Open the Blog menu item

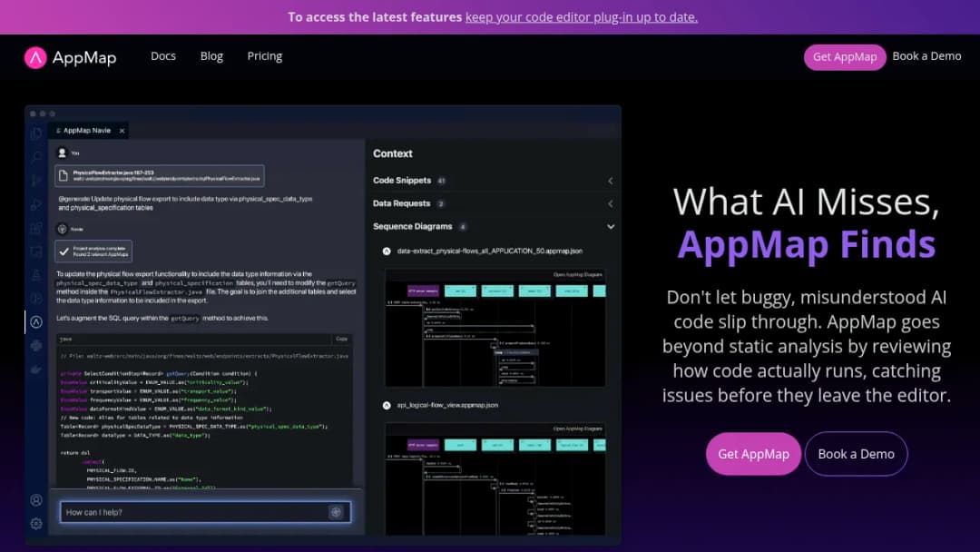click(x=211, y=55)
